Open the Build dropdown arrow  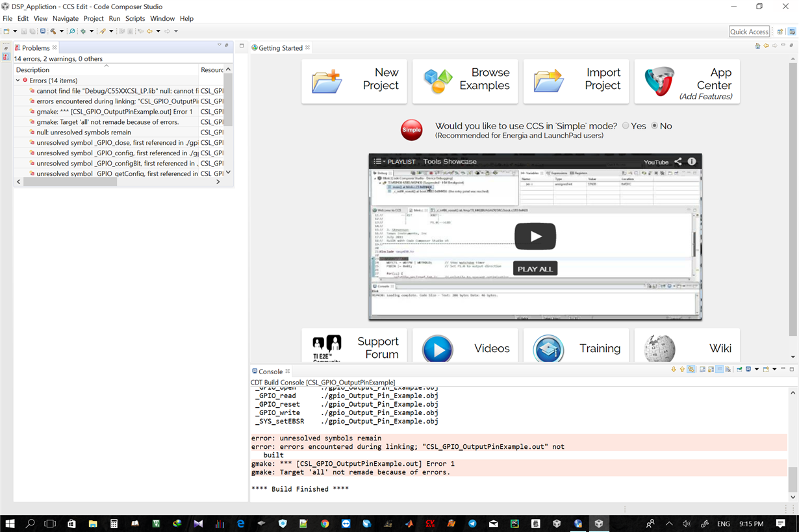[62, 31]
